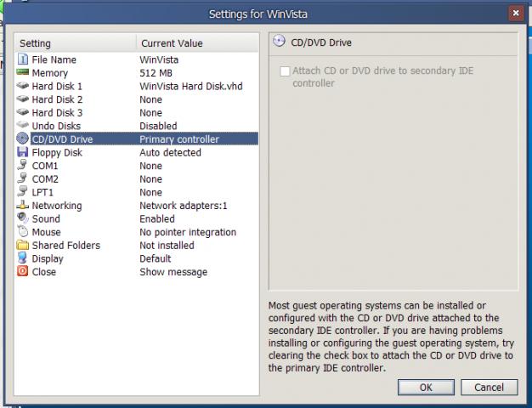Click the Undo Disks icon

tap(23, 125)
